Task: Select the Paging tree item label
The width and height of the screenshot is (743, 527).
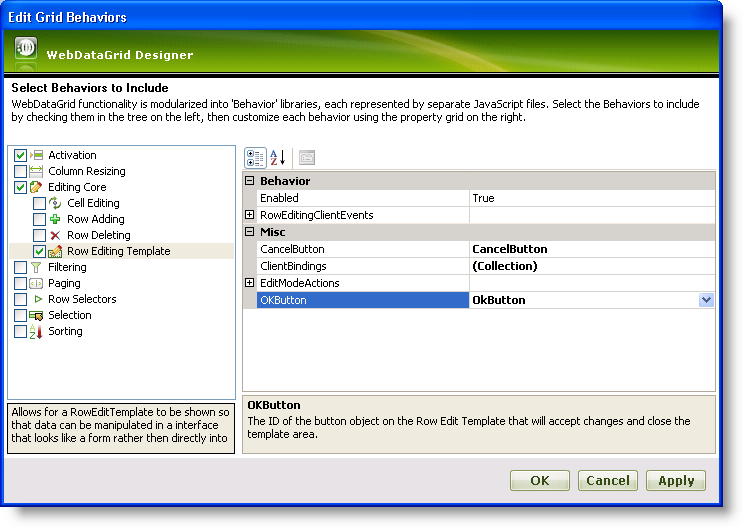Action: click(64, 283)
